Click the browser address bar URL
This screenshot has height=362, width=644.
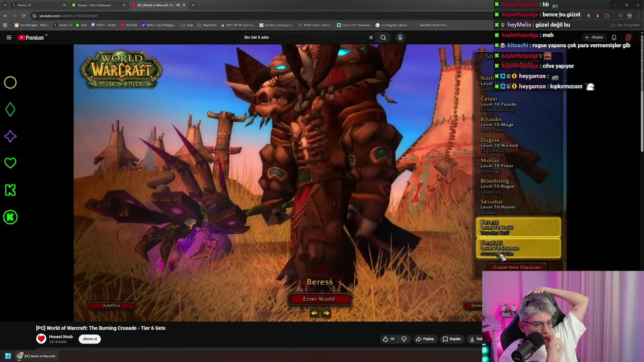click(68, 16)
